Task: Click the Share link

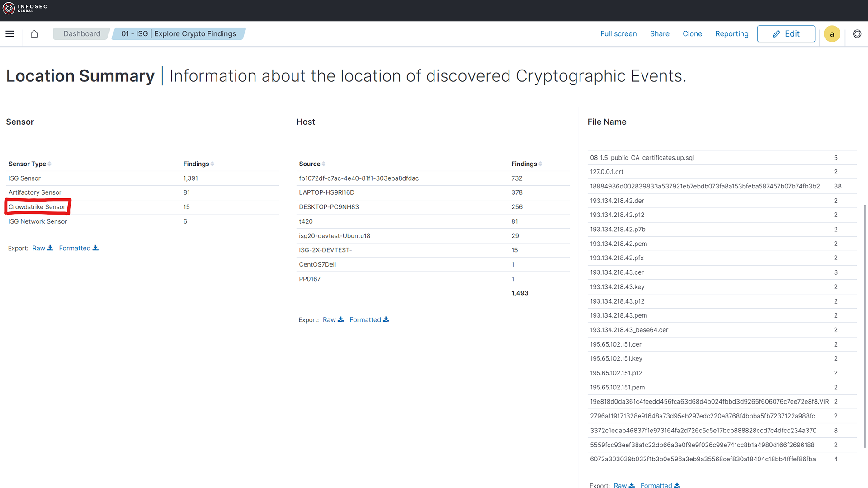Action: 660,34
